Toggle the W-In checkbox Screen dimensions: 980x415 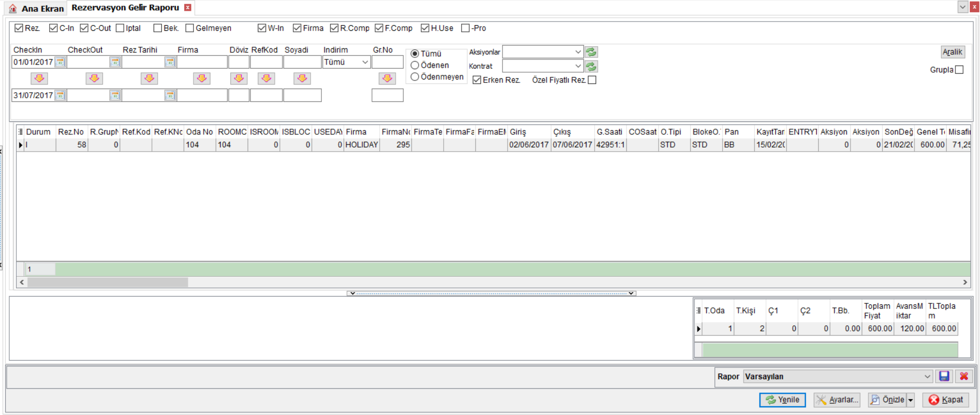pos(262,28)
